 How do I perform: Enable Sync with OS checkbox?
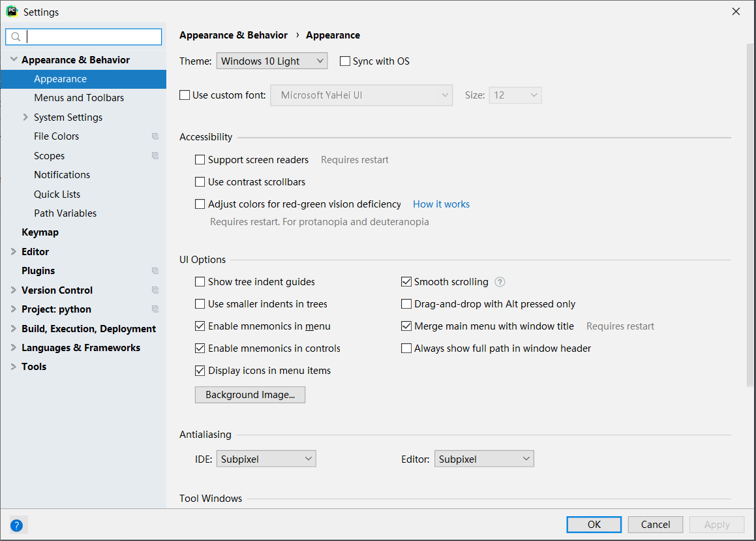pos(344,61)
